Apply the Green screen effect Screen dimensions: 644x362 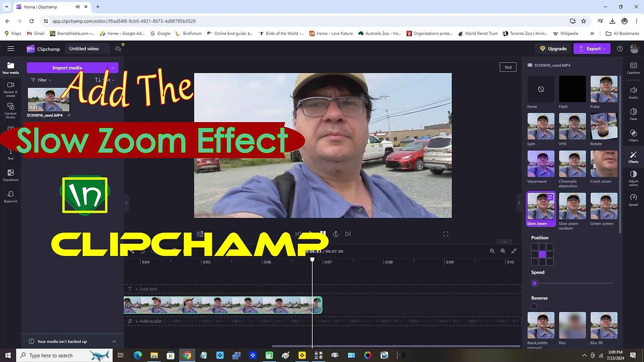(x=604, y=209)
